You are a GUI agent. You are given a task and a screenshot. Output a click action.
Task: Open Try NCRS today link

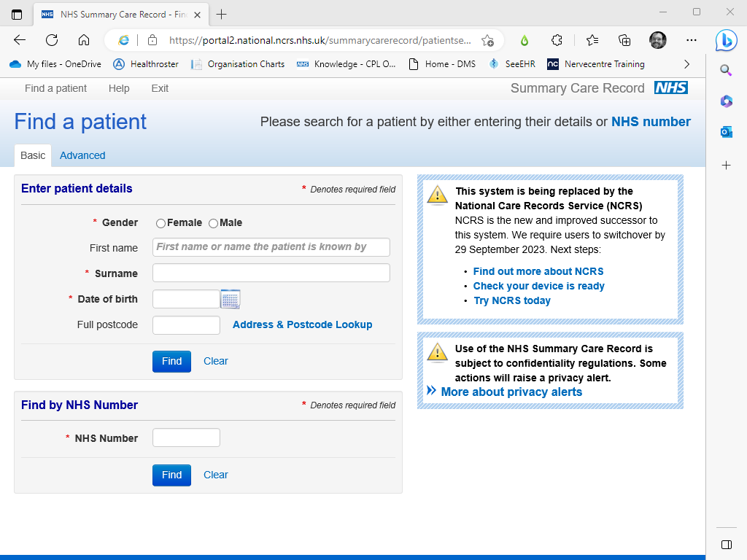click(512, 301)
